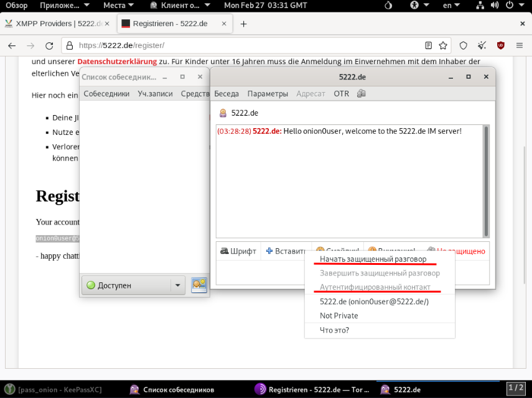Bookmark this page with the star icon
The image size is (532, 398).
coord(443,45)
